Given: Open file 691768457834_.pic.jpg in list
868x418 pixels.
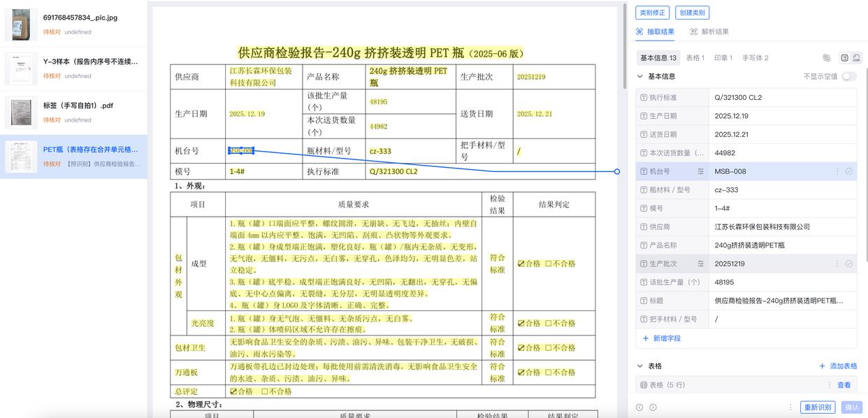Looking at the screenshot, I should pos(73,24).
